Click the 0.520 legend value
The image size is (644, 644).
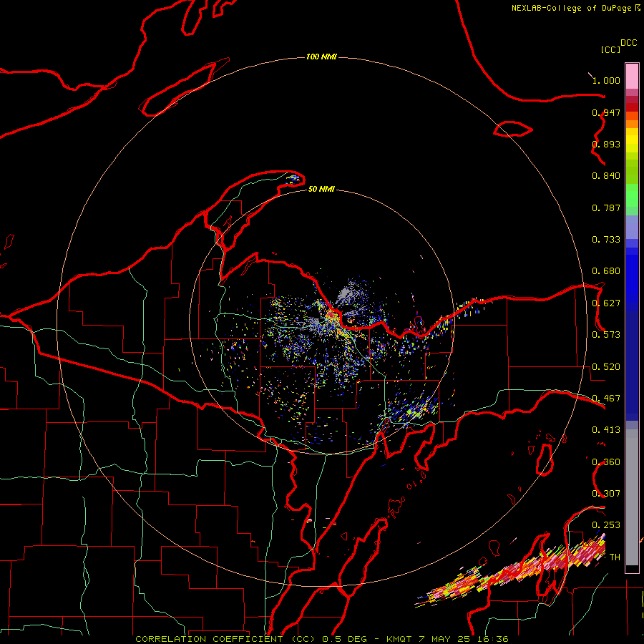(x=606, y=367)
